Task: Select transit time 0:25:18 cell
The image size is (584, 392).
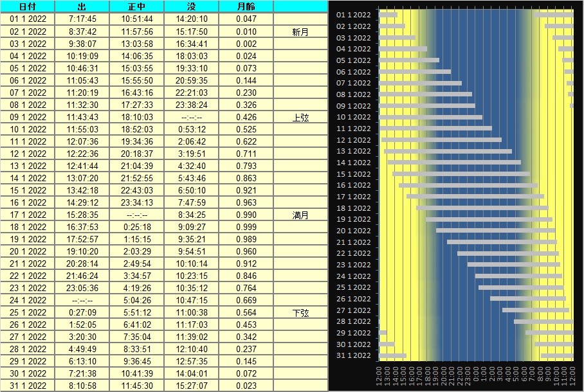Action: [136, 227]
